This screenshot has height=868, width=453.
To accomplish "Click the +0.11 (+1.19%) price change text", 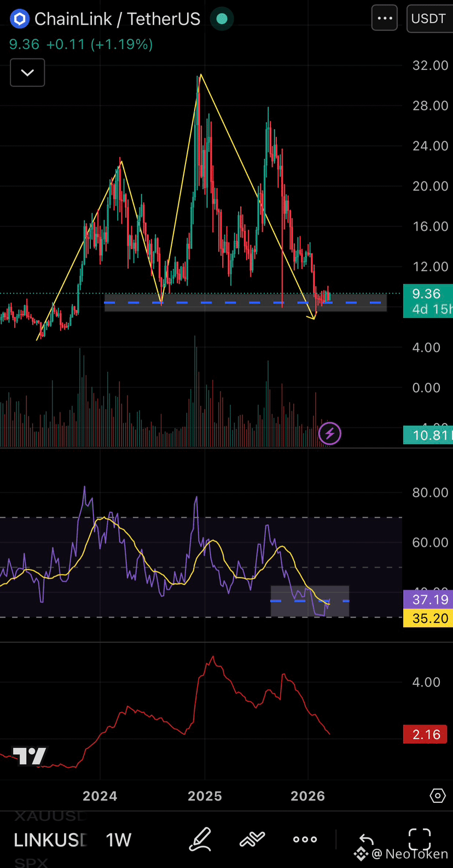I will 100,44.
